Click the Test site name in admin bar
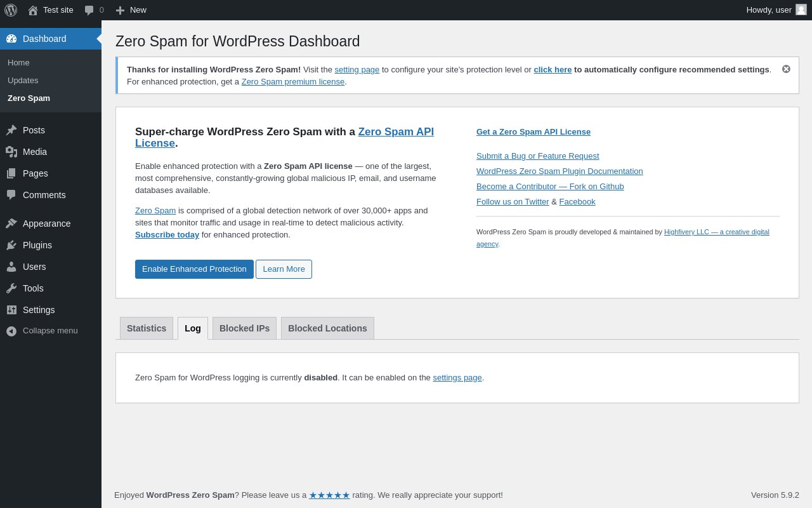 [x=58, y=10]
